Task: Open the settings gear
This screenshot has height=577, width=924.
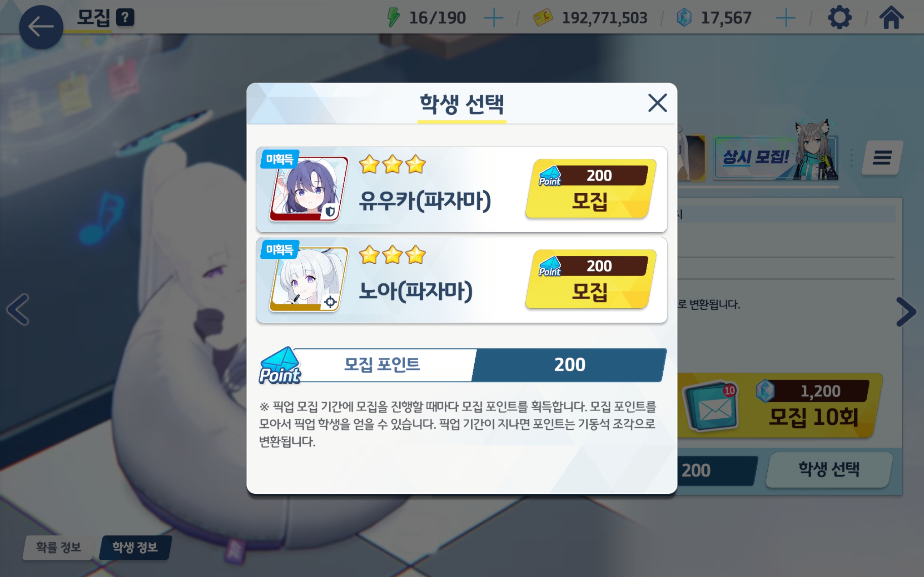Action: (839, 18)
